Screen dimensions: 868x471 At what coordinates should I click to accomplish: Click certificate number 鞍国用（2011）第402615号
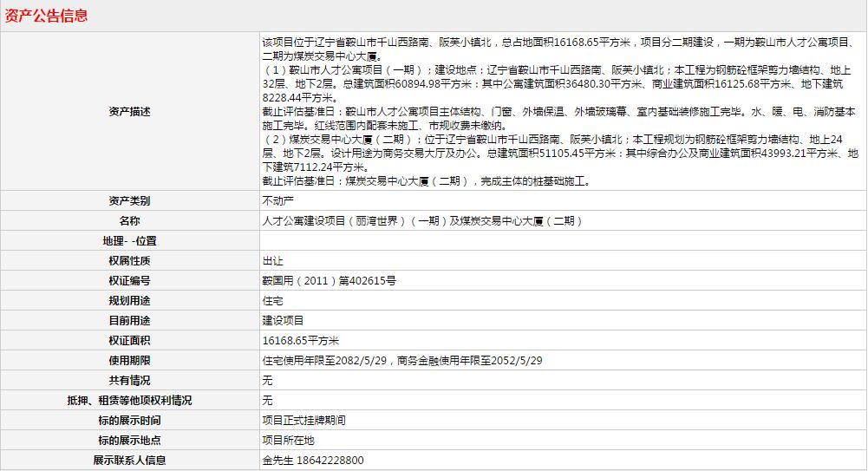click(x=329, y=281)
